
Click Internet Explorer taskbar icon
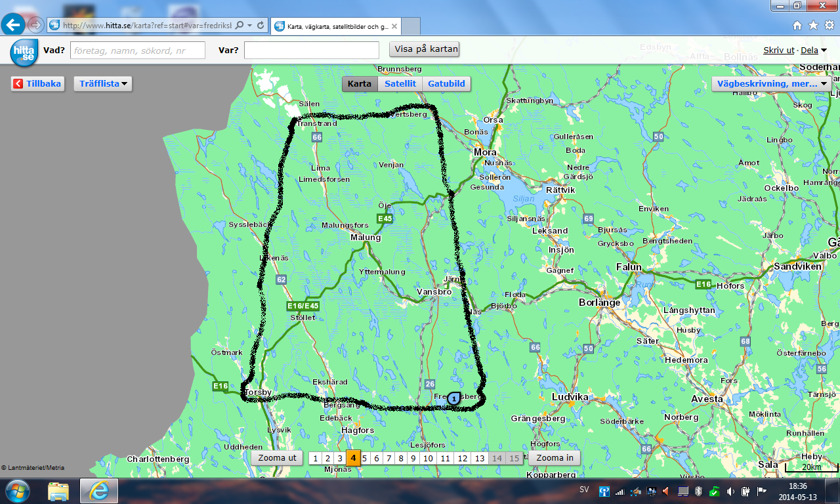[98, 491]
